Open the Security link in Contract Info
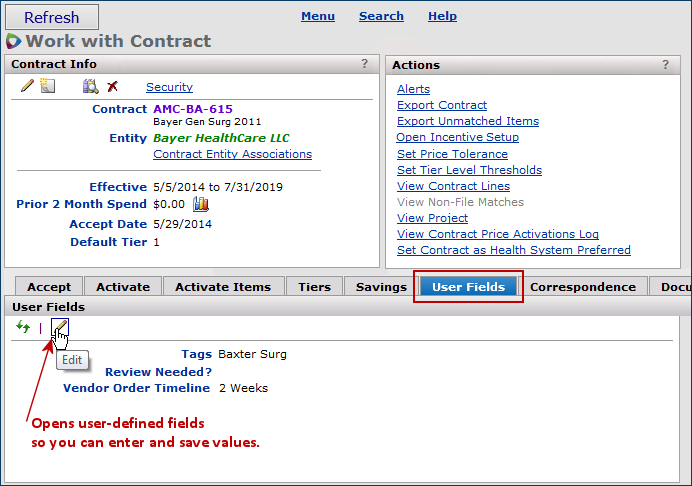This screenshot has width=692, height=486. pyautogui.click(x=169, y=87)
